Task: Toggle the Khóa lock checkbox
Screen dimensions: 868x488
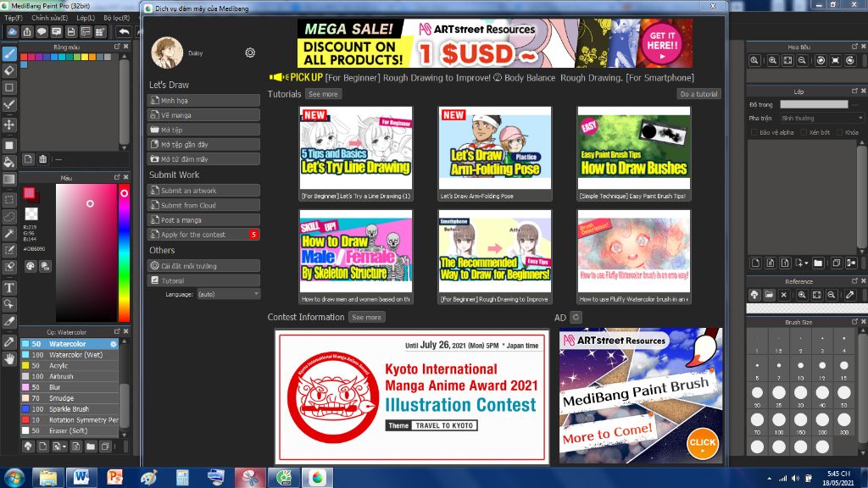Action: (x=840, y=132)
